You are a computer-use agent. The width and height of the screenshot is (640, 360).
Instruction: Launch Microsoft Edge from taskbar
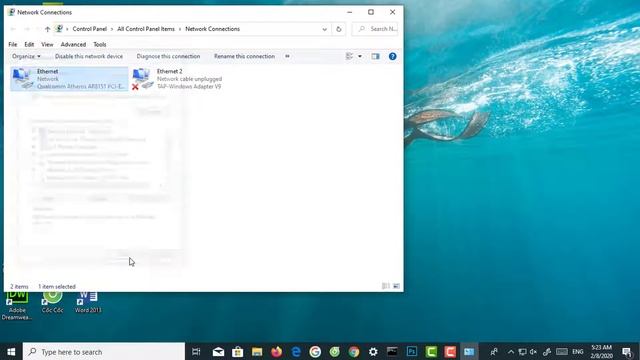tap(296, 352)
